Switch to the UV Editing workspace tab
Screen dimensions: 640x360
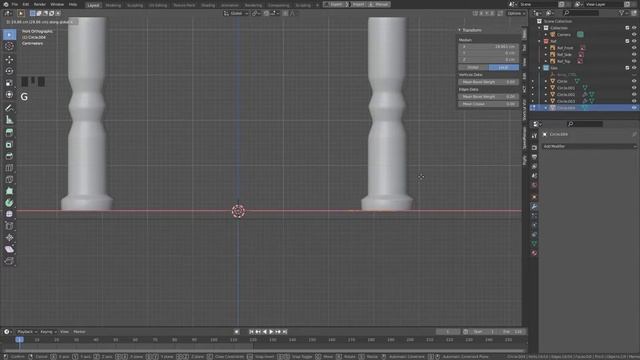coord(158,5)
